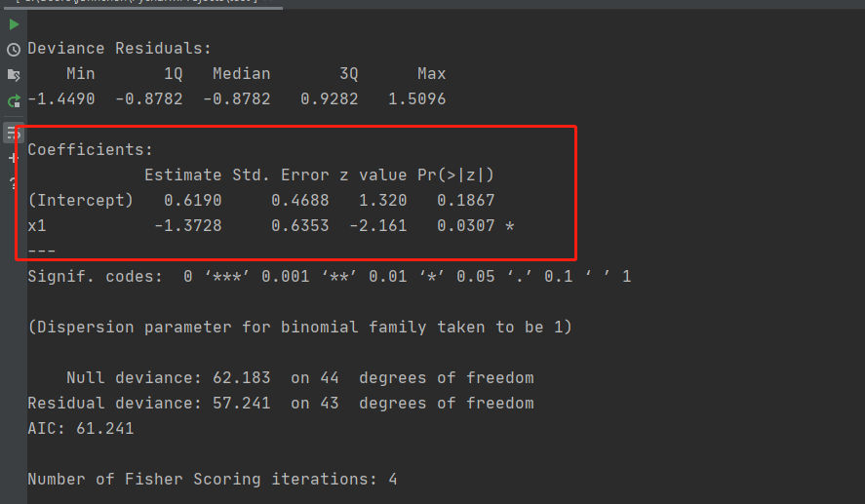865x504 pixels.
Task: Click the 'Residual deviance:' label
Action: click(x=115, y=403)
